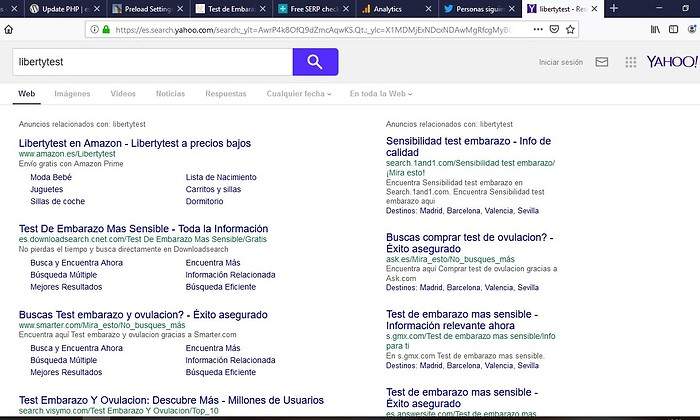
Task: Open the Juguetes sitelink
Action: point(46,189)
